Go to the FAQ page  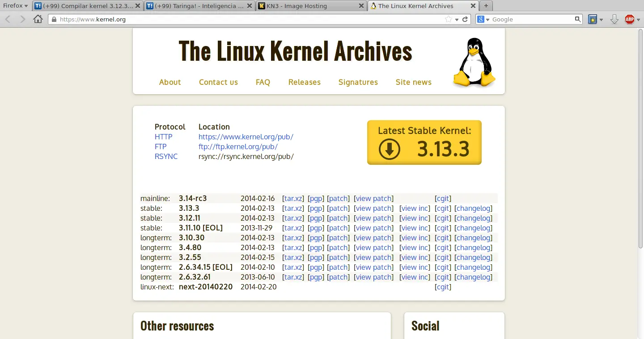[x=263, y=82]
